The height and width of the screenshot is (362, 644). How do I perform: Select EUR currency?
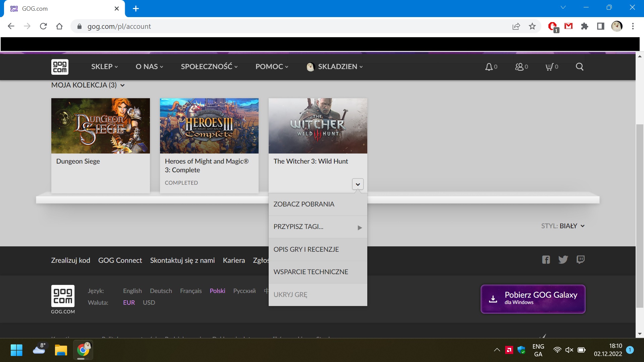129,303
